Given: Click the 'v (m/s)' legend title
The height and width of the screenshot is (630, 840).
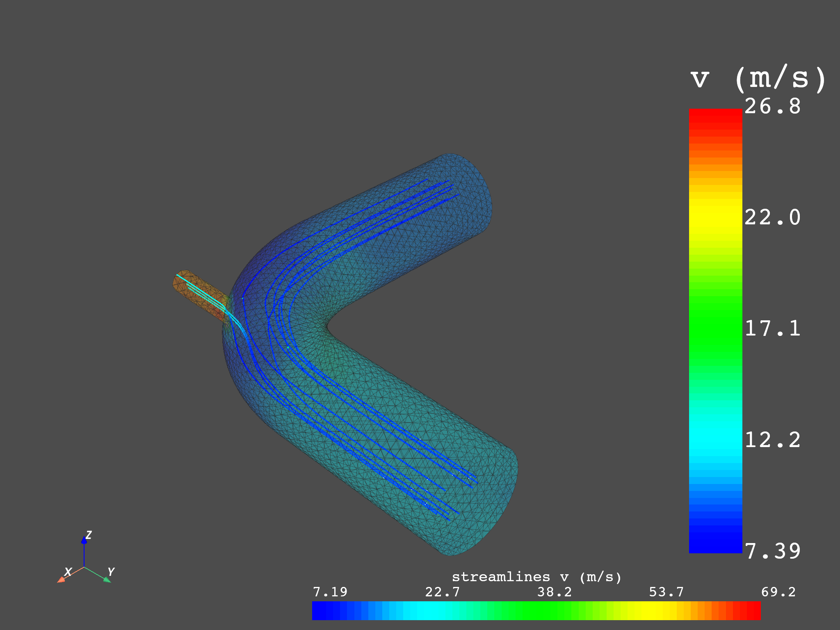Looking at the screenshot, I should (758, 78).
